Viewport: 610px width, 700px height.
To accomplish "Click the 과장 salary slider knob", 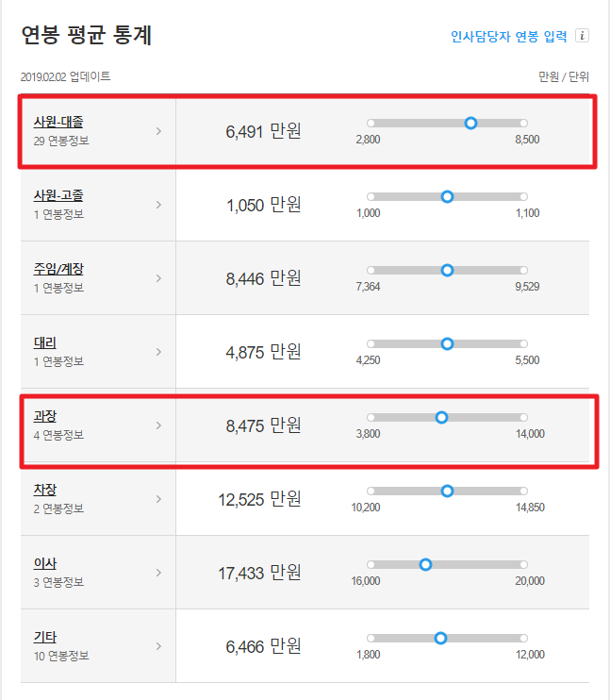I will (x=442, y=417).
